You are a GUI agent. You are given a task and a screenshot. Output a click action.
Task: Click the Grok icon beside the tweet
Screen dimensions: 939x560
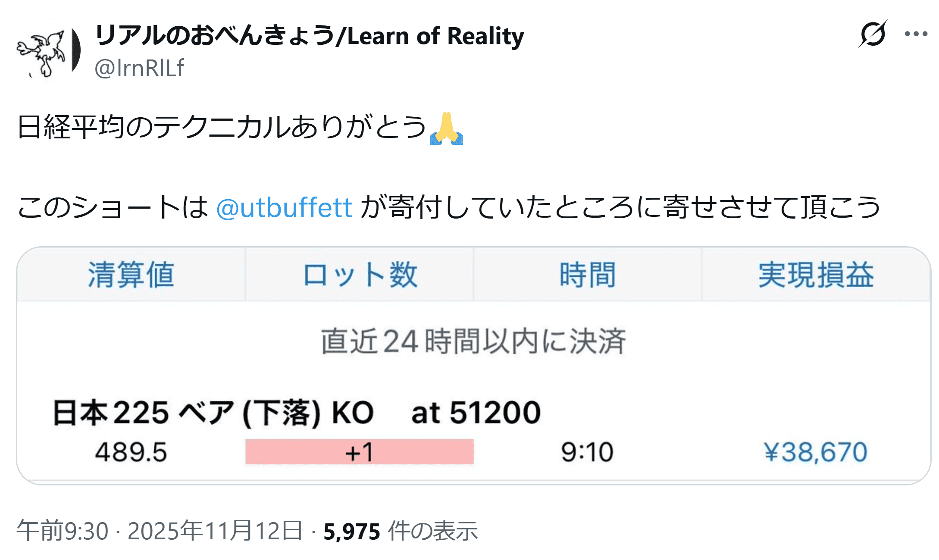(873, 34)
